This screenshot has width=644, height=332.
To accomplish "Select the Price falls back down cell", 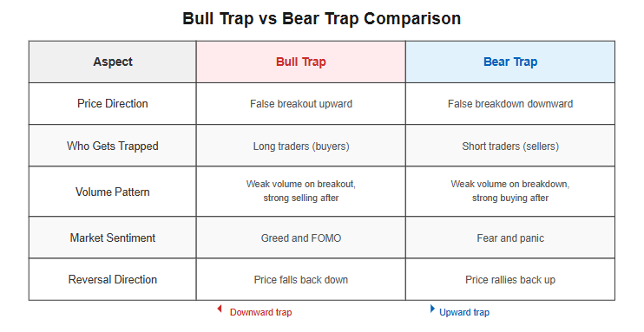I will pyautogui.click(x=300, y=279).
